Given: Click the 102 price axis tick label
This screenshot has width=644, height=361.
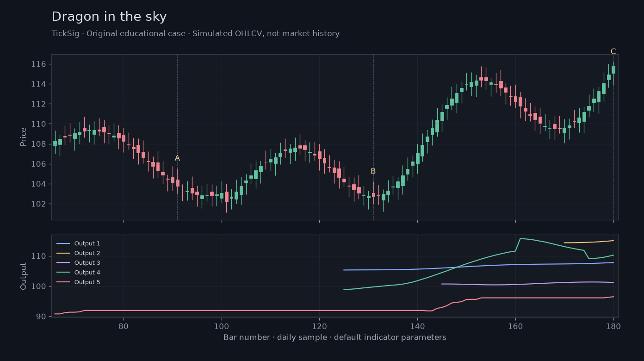Looking at the screenshot, I should pos(38,204).
